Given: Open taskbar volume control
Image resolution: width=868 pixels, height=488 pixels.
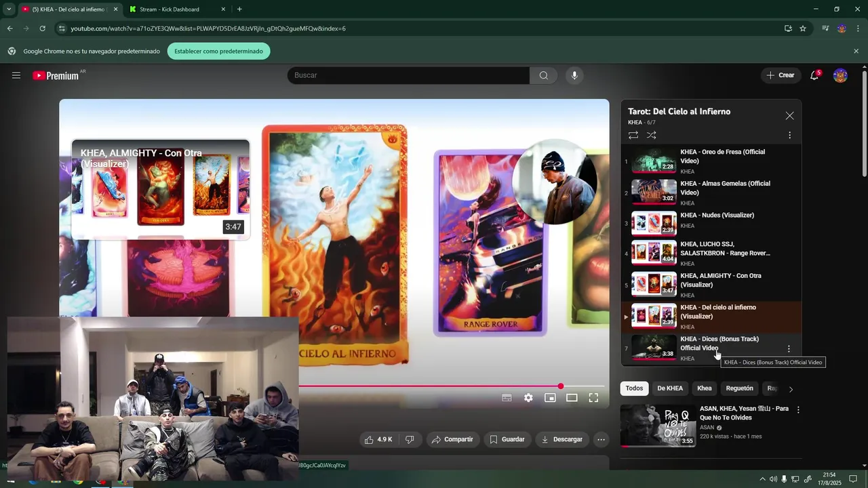Looking at the screenshot, I should 773,479.
